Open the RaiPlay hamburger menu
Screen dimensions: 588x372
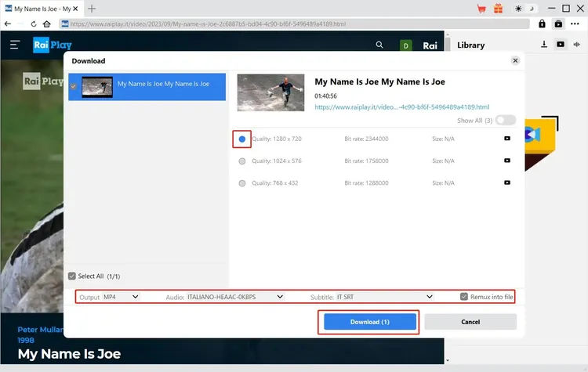tap(15, 45)
